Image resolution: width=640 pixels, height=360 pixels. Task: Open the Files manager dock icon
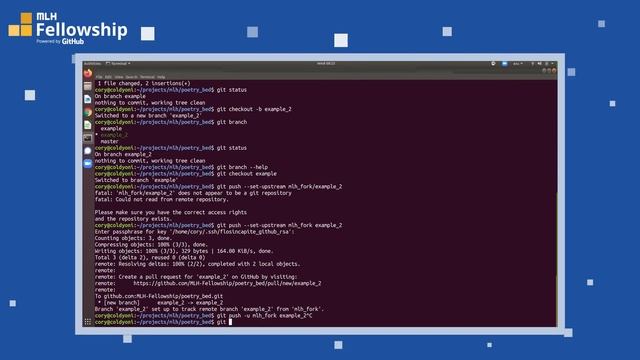(x=88, y=86)
